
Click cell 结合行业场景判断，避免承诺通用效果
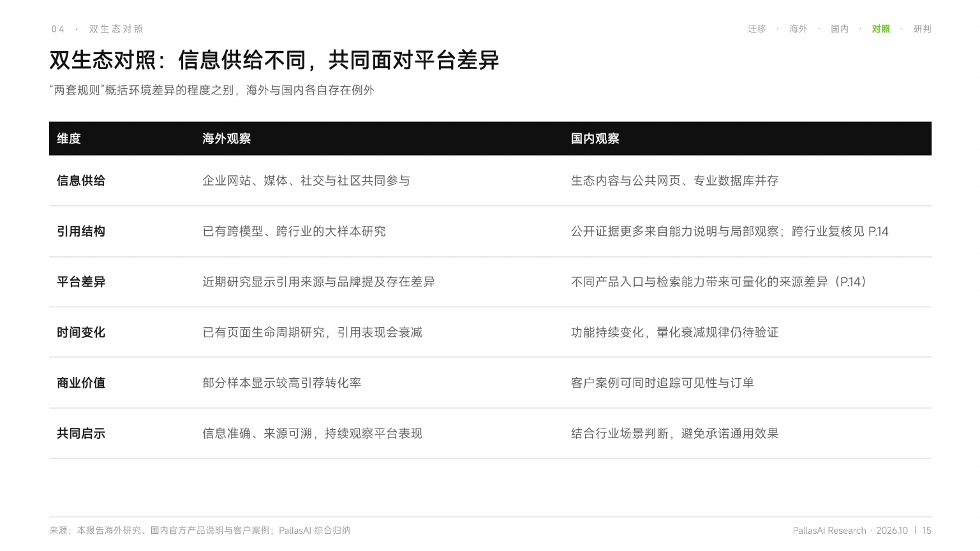675,434
